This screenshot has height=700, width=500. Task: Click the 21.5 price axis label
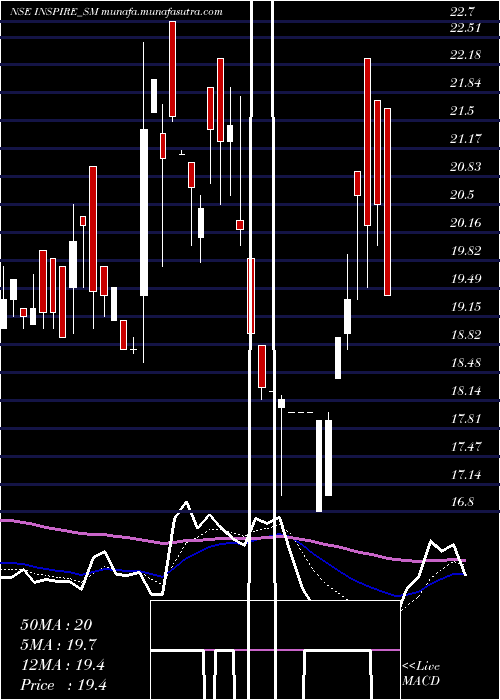(462, 111)
